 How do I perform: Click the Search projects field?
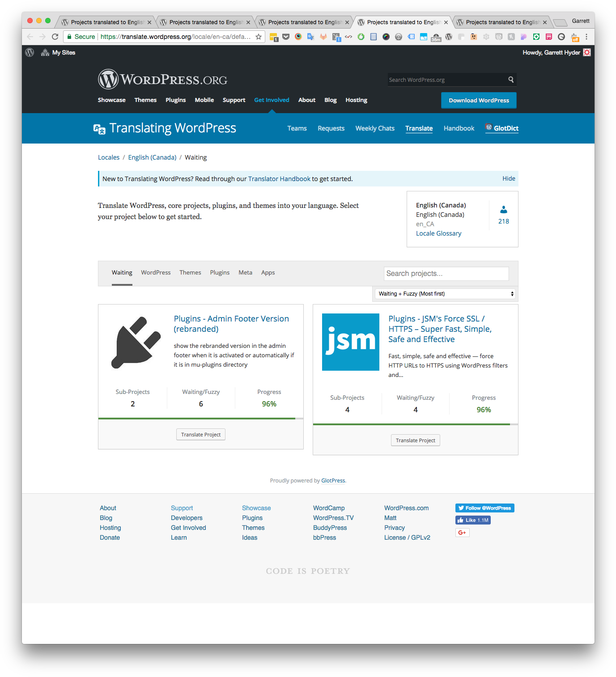pyautogui.click(x=446, y=274)
